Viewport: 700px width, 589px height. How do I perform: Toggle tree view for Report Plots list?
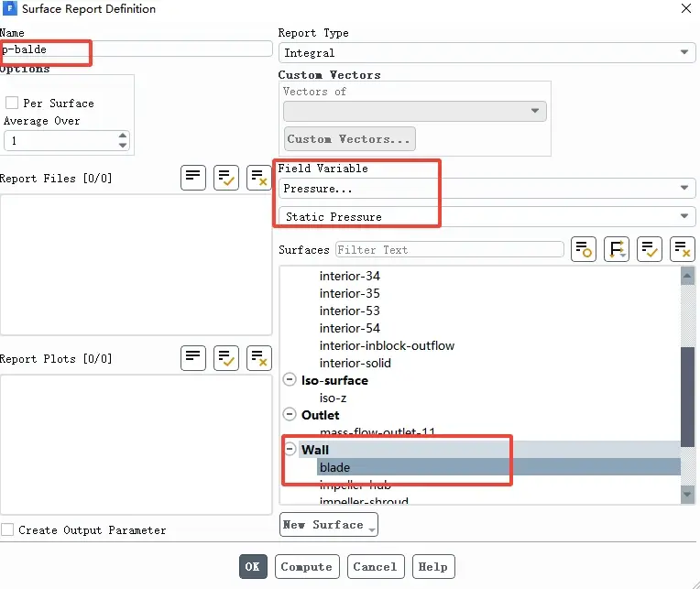(192, 358)
